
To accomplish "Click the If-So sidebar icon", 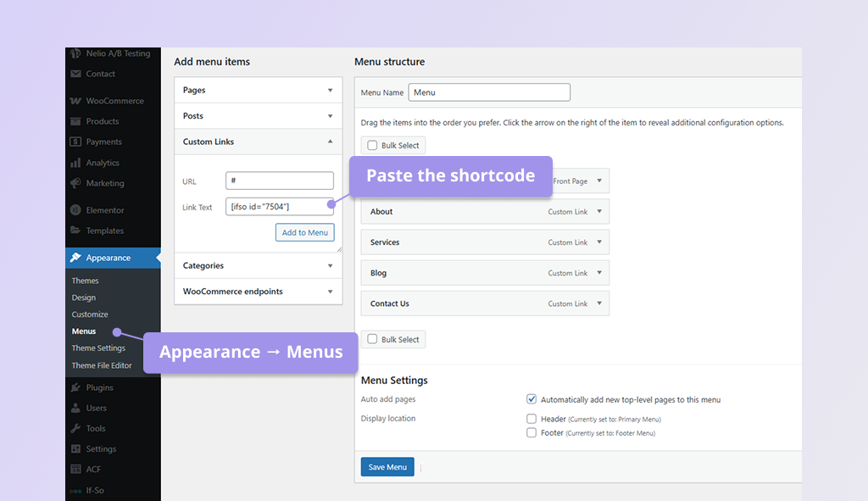I will [x=75, y=490].
